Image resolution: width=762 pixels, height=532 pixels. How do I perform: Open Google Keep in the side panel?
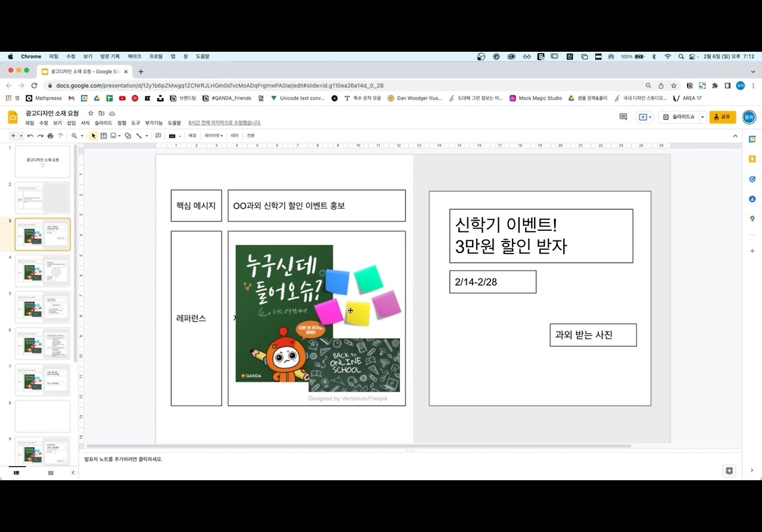752,158
